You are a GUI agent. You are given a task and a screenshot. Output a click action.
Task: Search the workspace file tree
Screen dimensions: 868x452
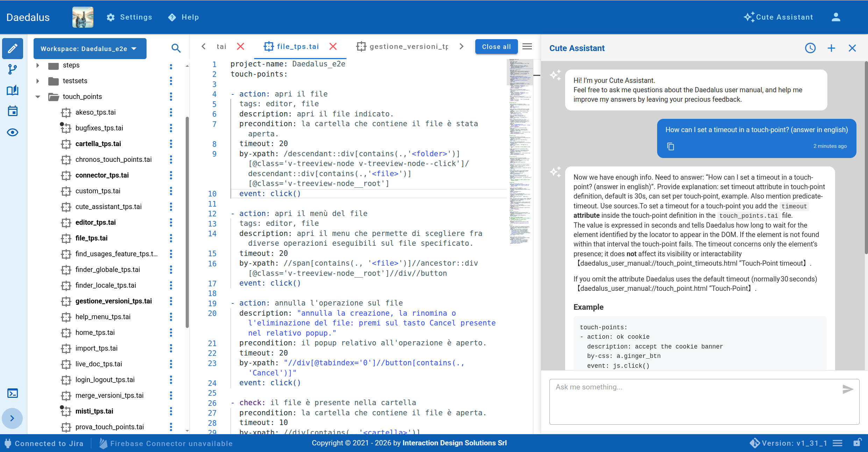click(176, 48)
